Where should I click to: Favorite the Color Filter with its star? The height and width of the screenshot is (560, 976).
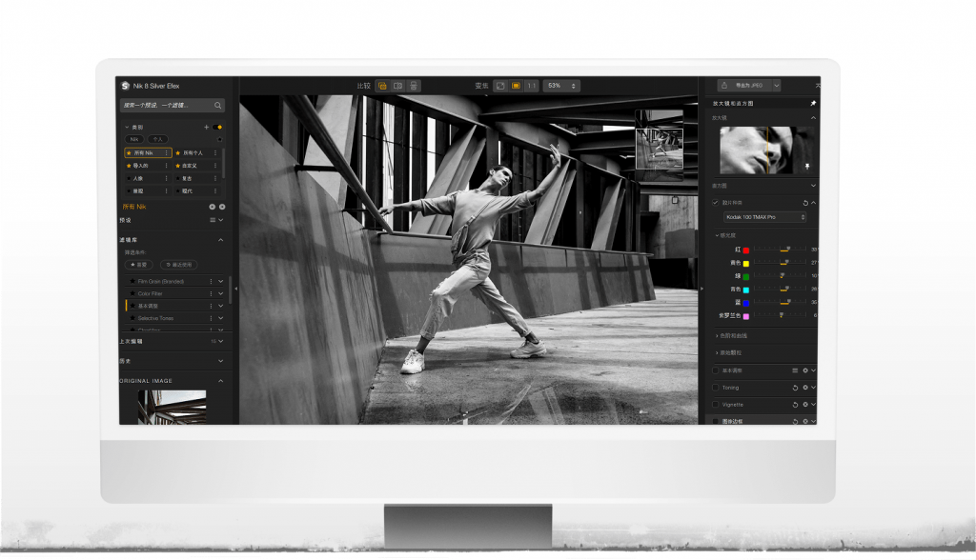click(x=132, y=293)
